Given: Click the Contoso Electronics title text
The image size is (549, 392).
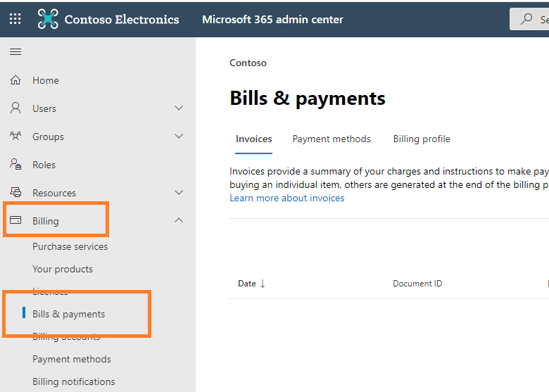Looking at the screenshot, I should click(x=122, y=20).
